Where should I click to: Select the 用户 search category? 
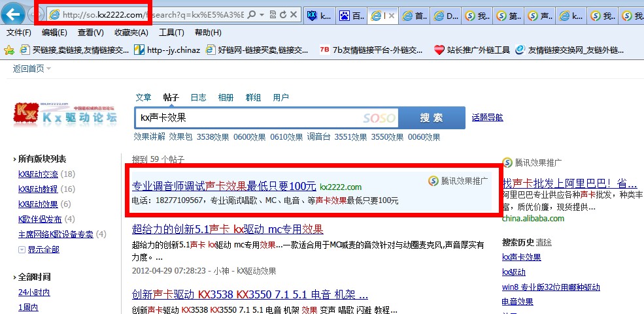[281, 97]
